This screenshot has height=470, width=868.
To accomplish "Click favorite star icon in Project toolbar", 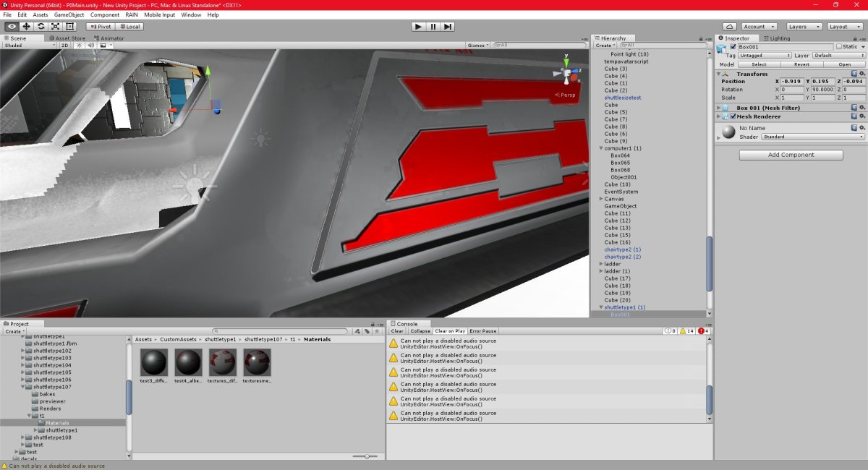I will click(377, 331).
